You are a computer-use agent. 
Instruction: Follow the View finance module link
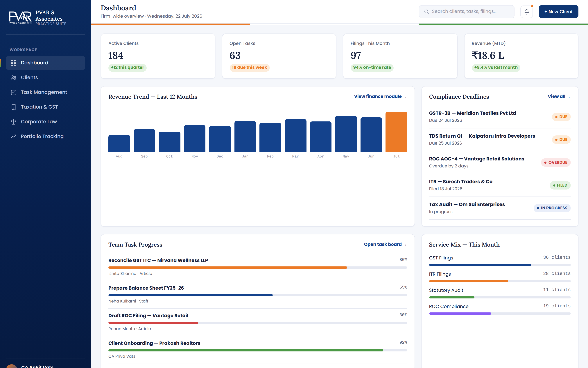tap(380, 97)
